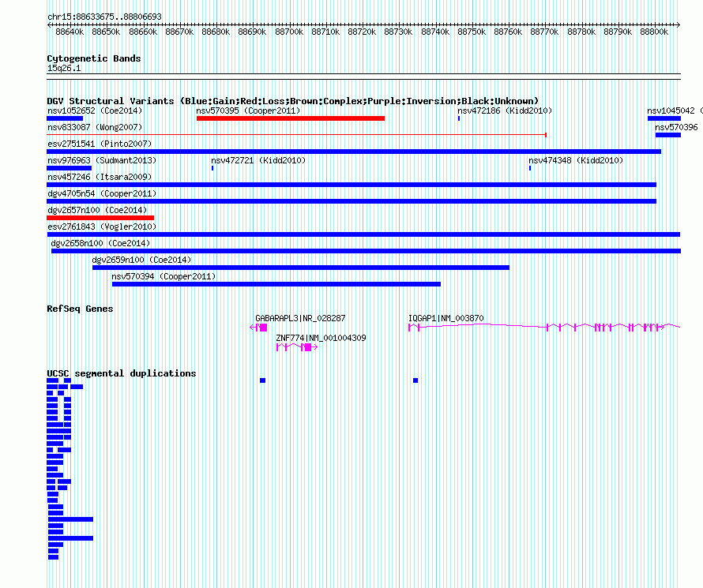Click the RefSeq Genes track title
This screenshot has width=703, height=588.
80,309
